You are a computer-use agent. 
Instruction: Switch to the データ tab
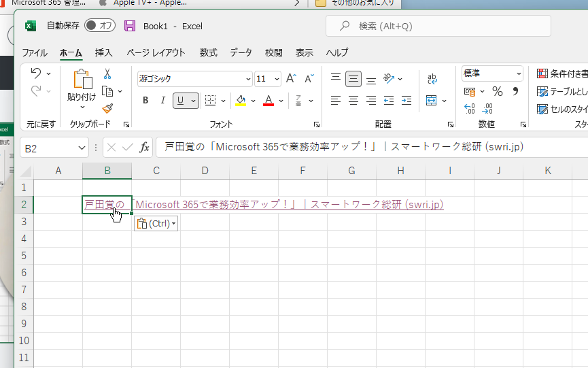(241, 52)
